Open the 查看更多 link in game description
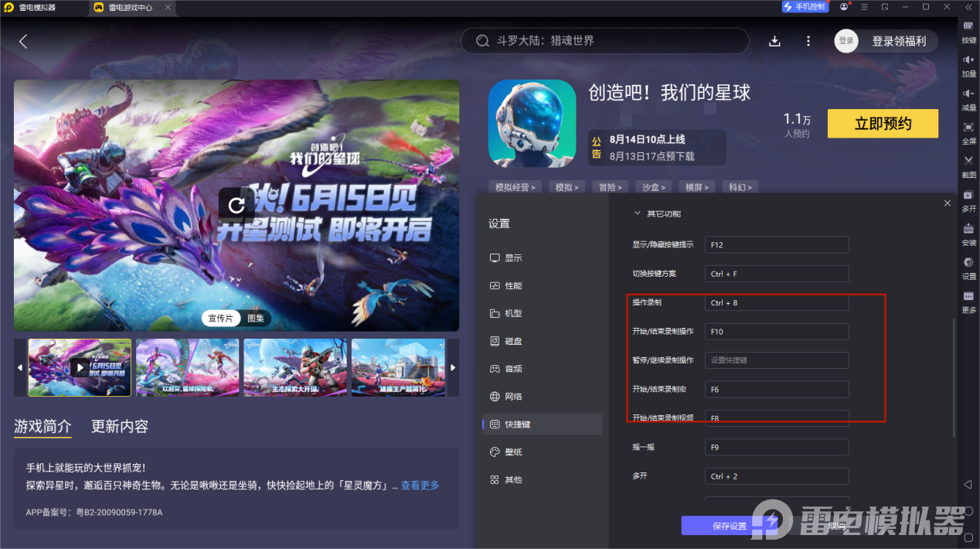 (x=420, y=485)
